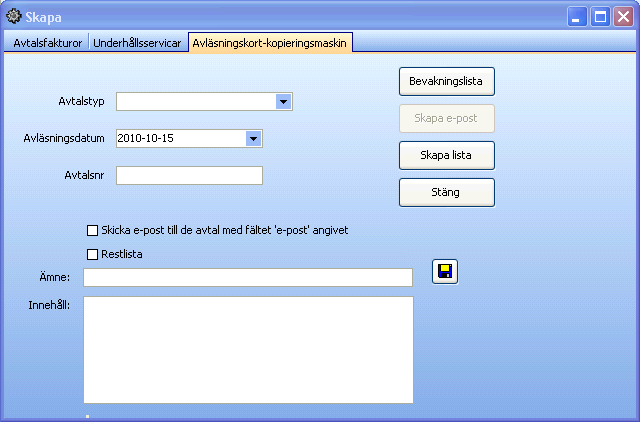Screen dimensions: 640x422
Task: Maximize the Skapa window
Action: coord(601,16)
